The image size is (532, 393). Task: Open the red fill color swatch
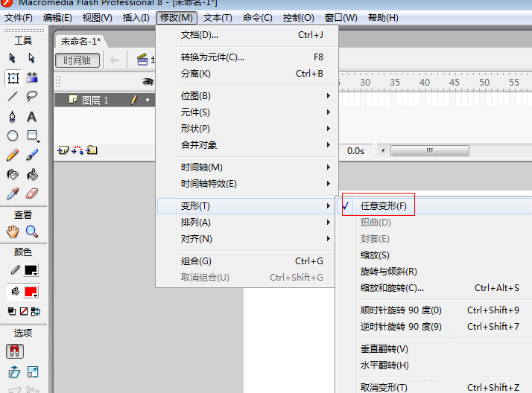point(31,292)
